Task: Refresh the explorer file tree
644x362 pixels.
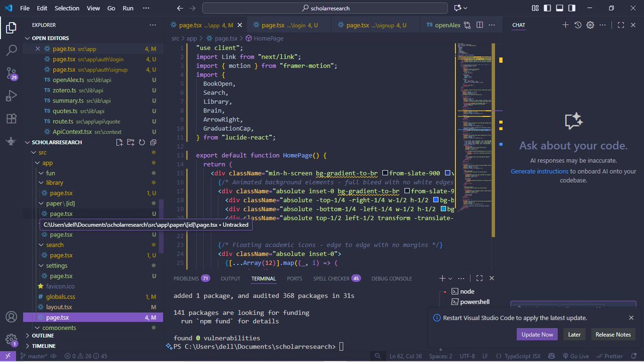Action: click(142, 142)
